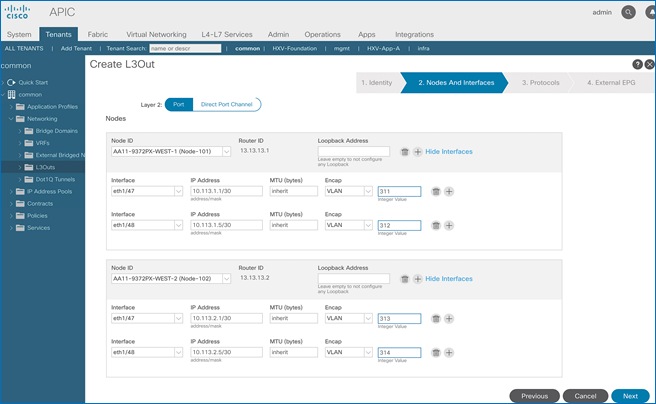Add interface after VLAN 314 row
Image resolution: width=656 pixels, height=404 pixels.
(x=449, y=353)
